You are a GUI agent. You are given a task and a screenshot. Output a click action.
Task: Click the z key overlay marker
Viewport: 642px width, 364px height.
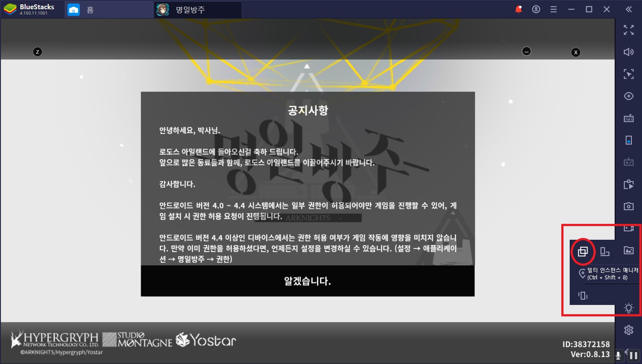click(x=37, y=52)
